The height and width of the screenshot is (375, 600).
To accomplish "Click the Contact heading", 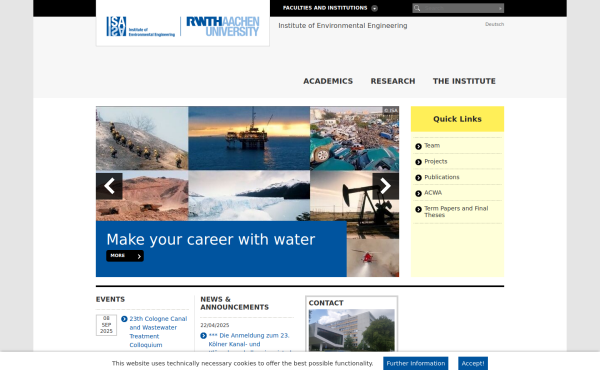I will point(326,303).
